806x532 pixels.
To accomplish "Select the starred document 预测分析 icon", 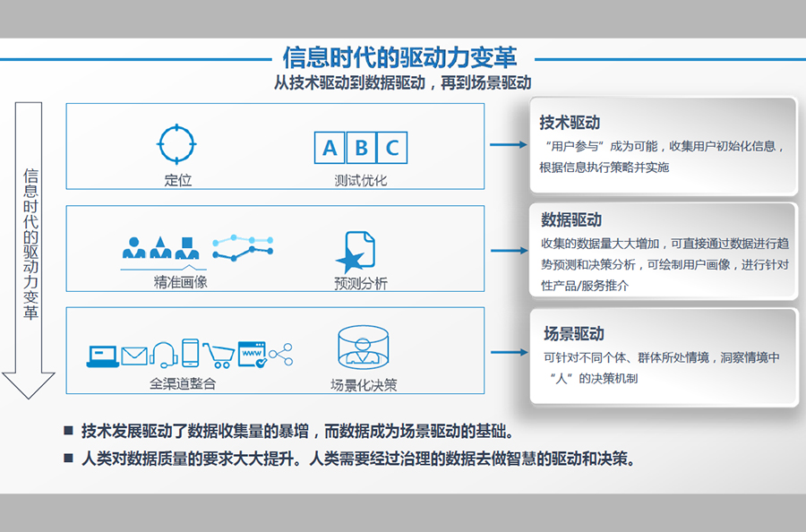I will pos(356,252).
